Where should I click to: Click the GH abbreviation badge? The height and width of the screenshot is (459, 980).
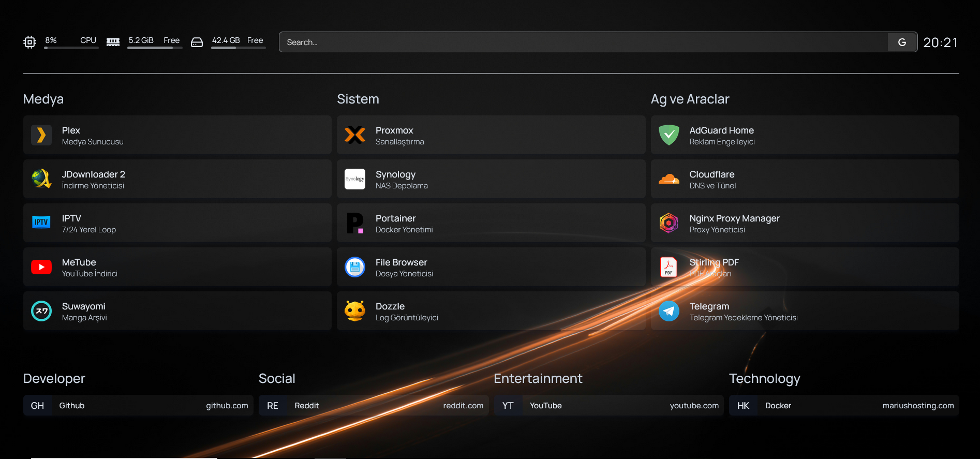[37, 406]
